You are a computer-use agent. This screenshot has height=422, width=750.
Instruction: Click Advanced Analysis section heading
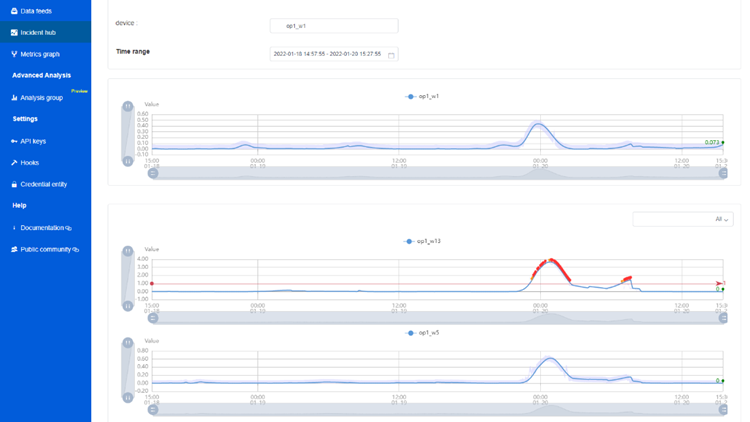42,75
